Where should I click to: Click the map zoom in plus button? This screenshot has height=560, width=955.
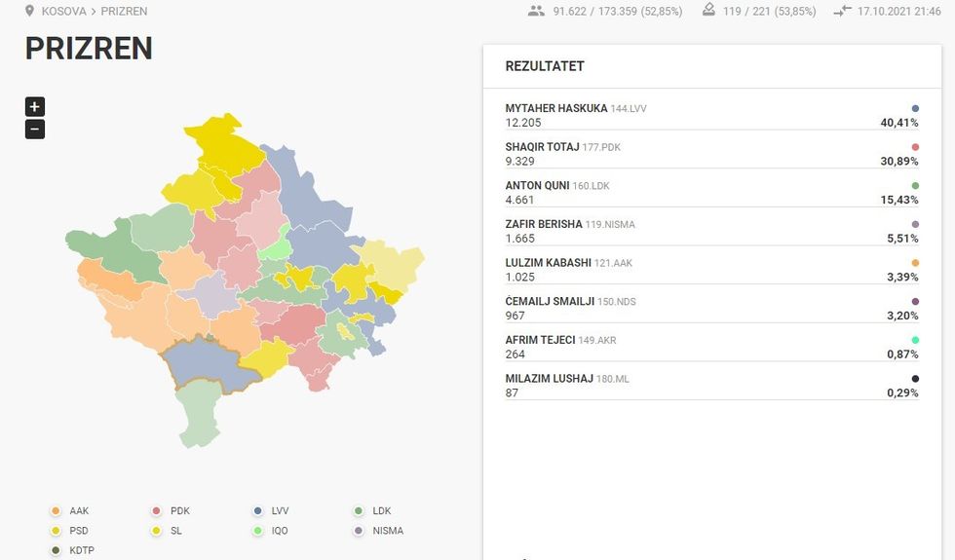click(x=34, y=107)
